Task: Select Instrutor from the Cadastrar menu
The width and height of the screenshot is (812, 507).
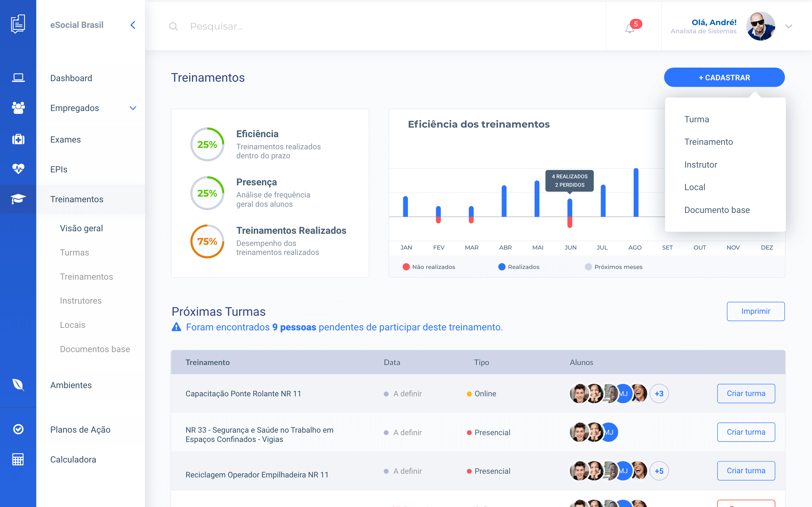Action: (x=701, y=165)
